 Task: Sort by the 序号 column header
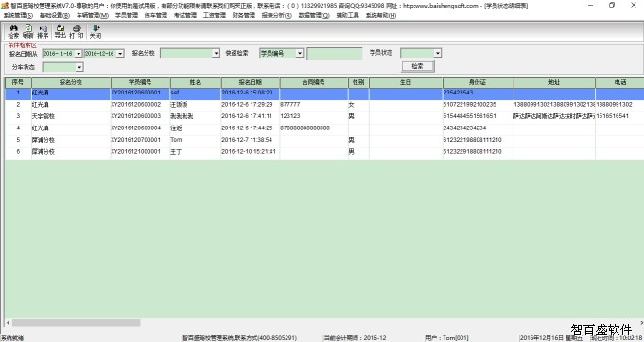click(18, 82)
